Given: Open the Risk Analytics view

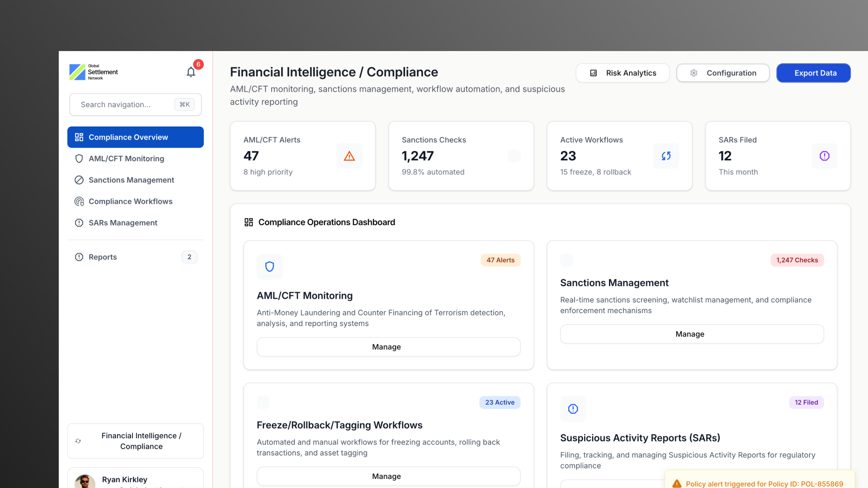Looking at the screenshot, I should click(x=623, y=73).
